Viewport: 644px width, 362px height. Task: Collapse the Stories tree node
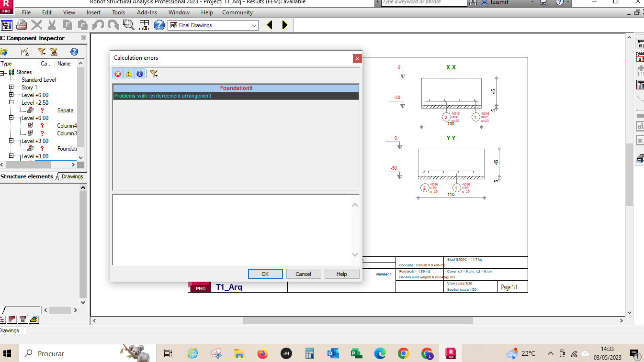click(x=4, y=72)
